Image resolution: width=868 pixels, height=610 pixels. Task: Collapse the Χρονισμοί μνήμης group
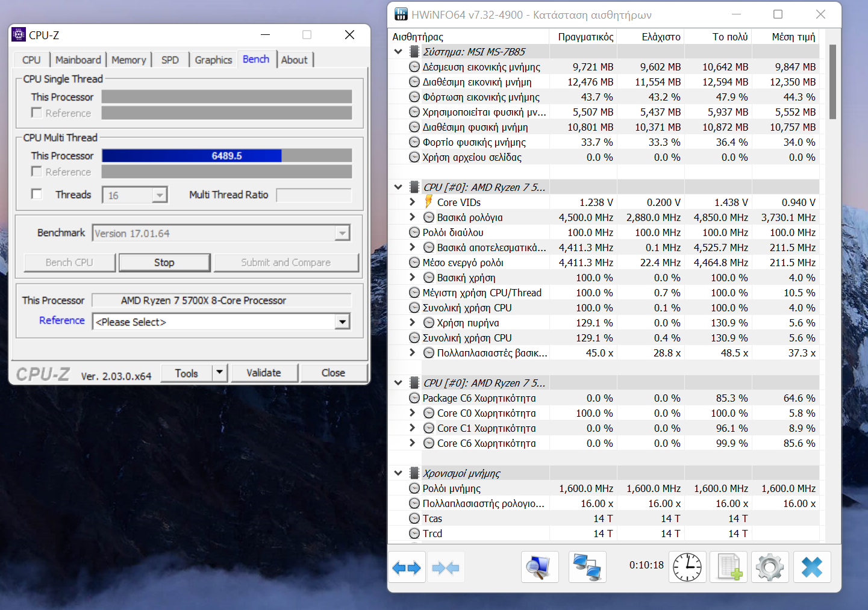pyautogui.click(x=398, y=473)
